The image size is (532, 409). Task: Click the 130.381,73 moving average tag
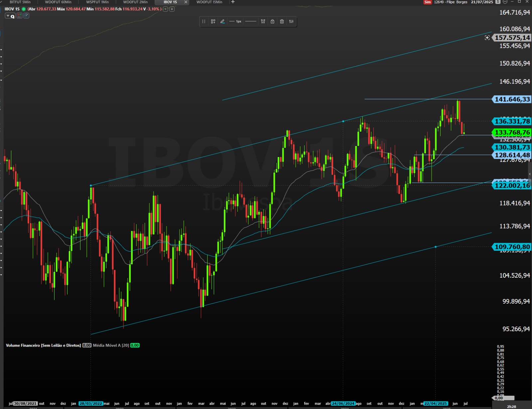pyautogui.click(x=512, y=147)
